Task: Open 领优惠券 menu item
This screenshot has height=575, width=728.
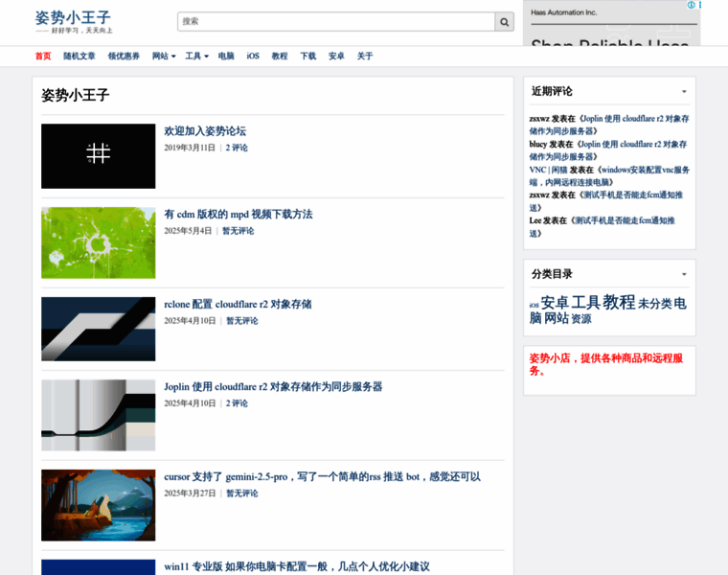Action: click(124, 57)
